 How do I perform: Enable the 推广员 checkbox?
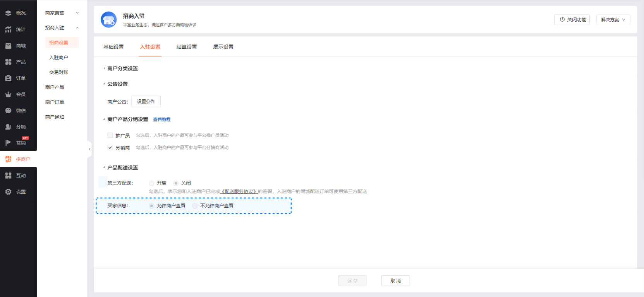(110, 135)
